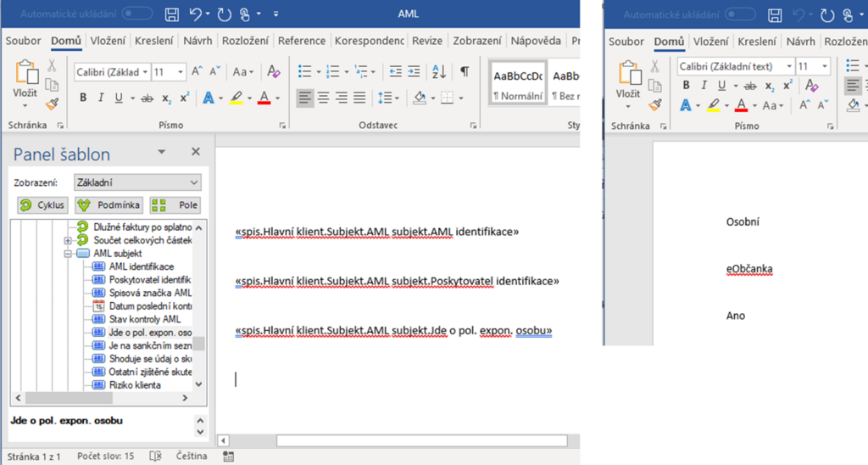The image size is (868, 465).
Task: Click strikethrough icon in right window
Action: click(x=748, y=86)
